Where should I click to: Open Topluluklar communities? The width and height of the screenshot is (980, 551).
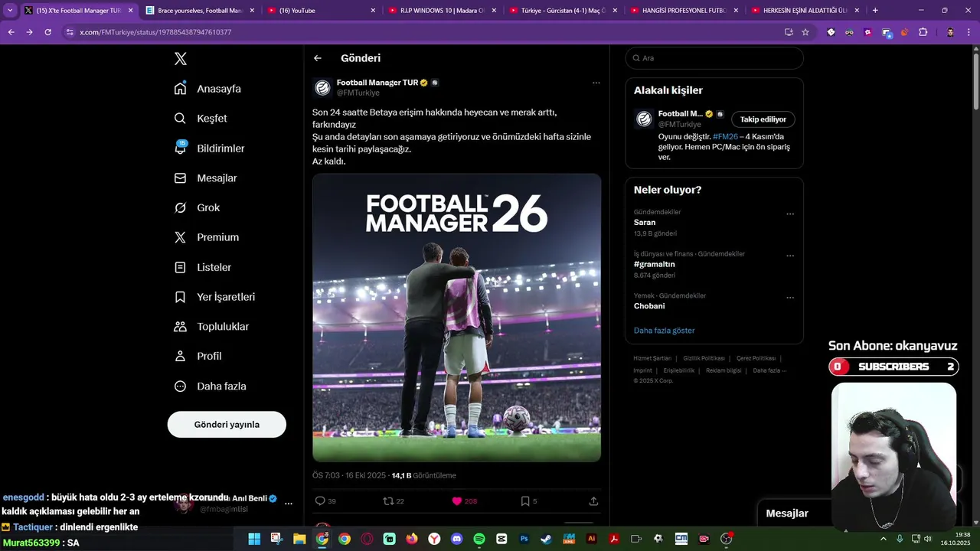click(211, 327)
